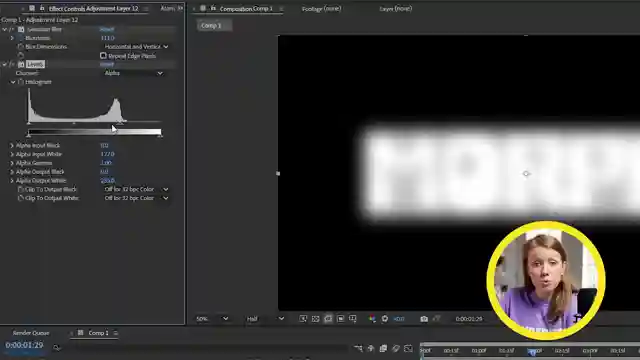
Task: Open Half resolution dropdown
Action: [x=265, y=319]
